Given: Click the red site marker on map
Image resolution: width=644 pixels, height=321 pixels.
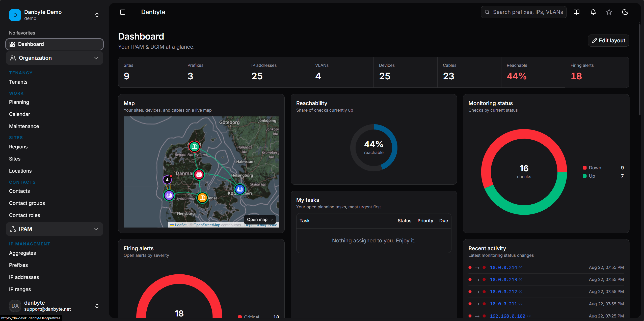Looking at the screenshot, I should click(199, 174).
